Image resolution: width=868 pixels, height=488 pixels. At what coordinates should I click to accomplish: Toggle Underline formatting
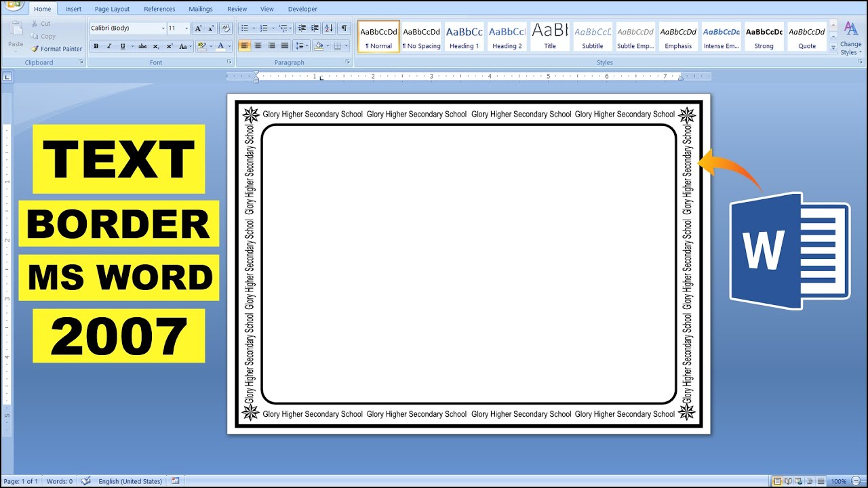pyautogui.click(x=123, y=46)
